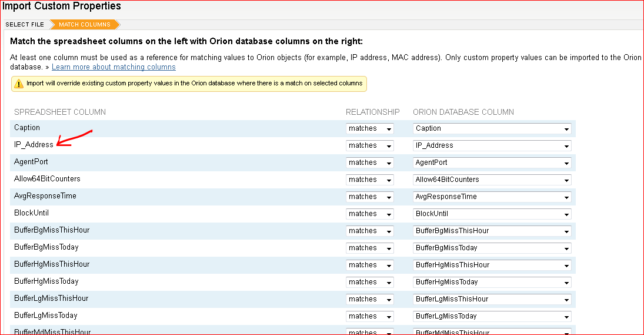Click the BufferHgMissToday spreadsheet column label
The height and width of the screenshot is (335, 644).
click(x=46, y=281)
